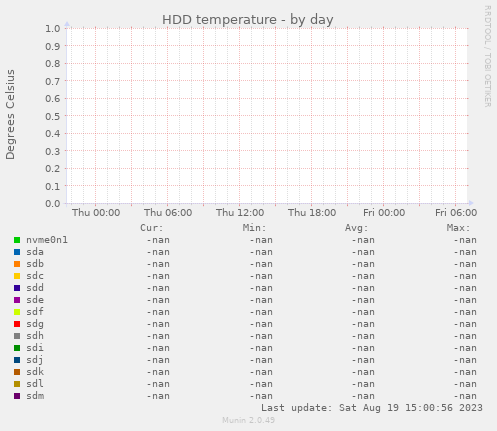The width and height of the screenshot is (497, 431).
Task: Click the gray sdh legend swatch
Action: [17, 336]
